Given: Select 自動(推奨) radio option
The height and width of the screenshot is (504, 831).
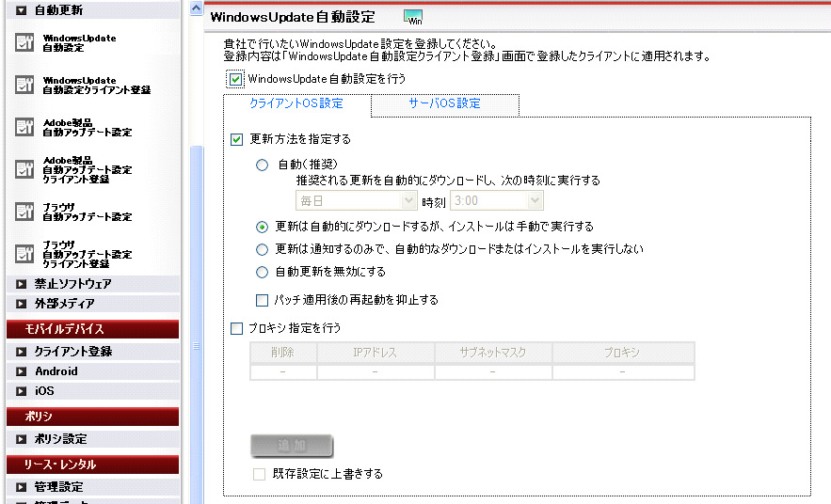Looking at the screenshot, I should tap(262, 165).
